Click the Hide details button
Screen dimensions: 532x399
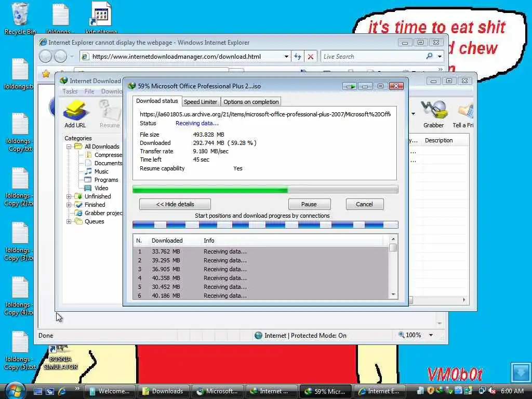tap(175, 204)
